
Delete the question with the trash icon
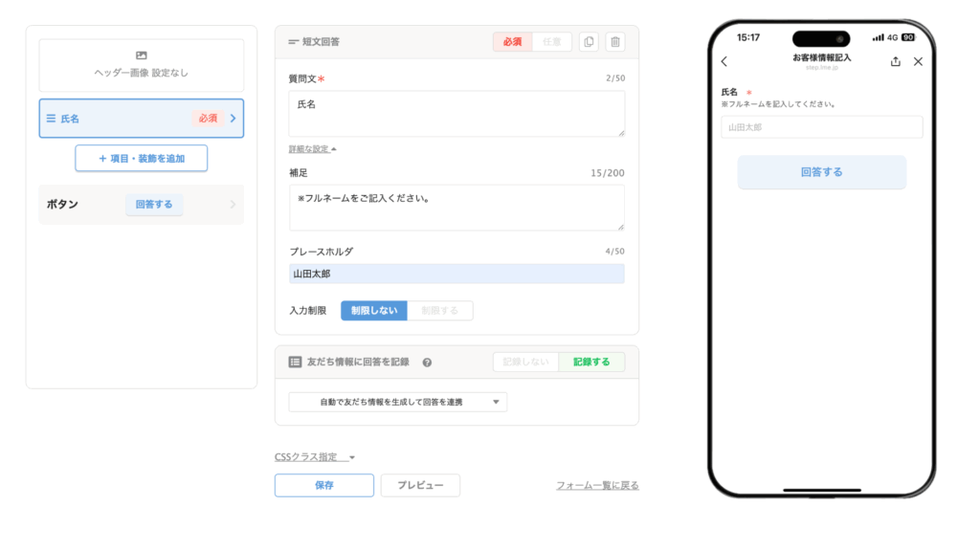(x=614, y=42)
